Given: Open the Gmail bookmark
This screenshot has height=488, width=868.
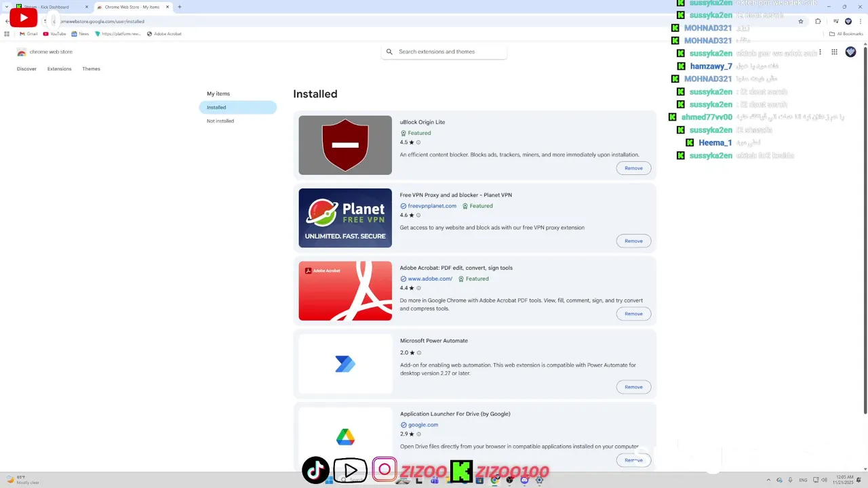Looking at the screenshot, I should click(x=28, y=33).
